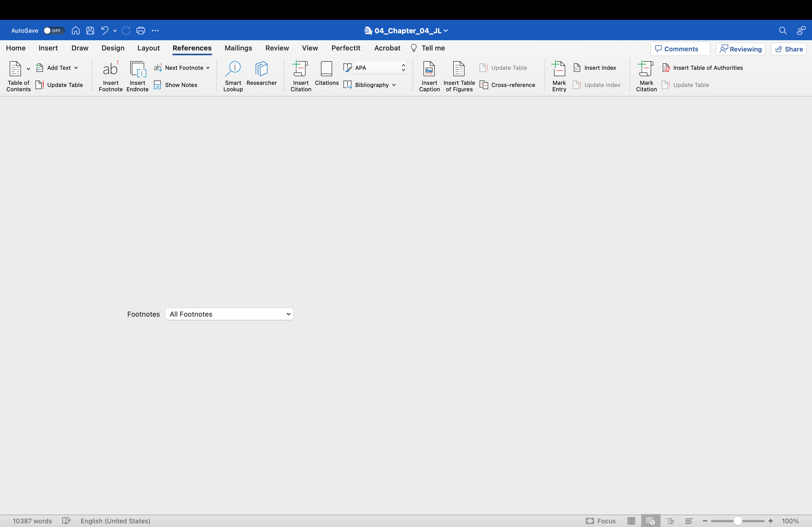Viewport: 812px width, 527px height.
Task: Open the Next Footnote dropdown
Action: click(x=182, y=68)
